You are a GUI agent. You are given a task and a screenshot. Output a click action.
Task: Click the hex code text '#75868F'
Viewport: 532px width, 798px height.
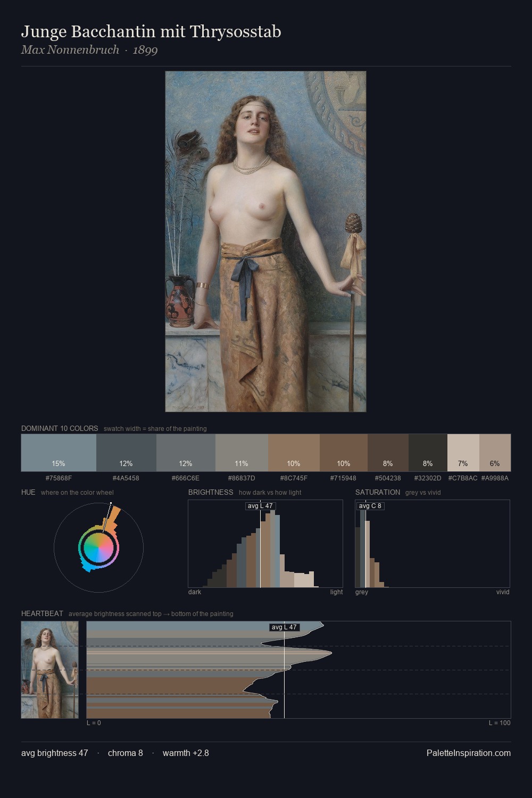click(59, 478)
